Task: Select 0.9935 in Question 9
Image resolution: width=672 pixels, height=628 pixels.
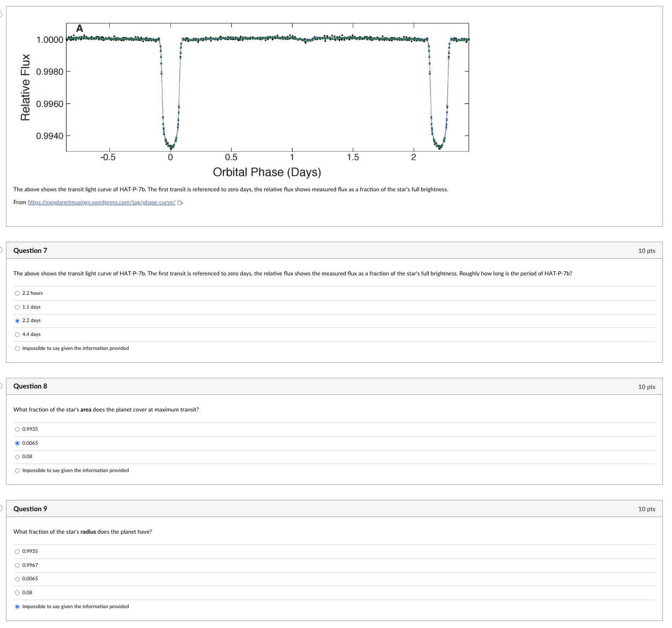Action: click(17, 551)
